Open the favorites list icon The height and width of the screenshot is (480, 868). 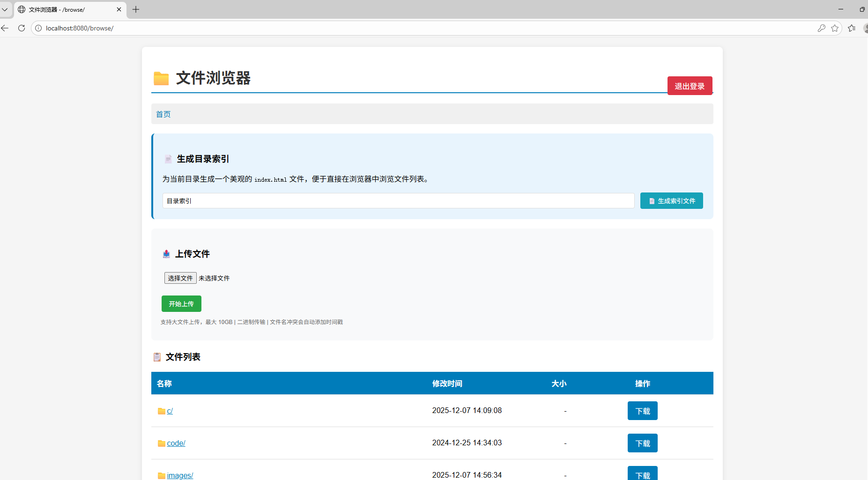click(852, 28)
